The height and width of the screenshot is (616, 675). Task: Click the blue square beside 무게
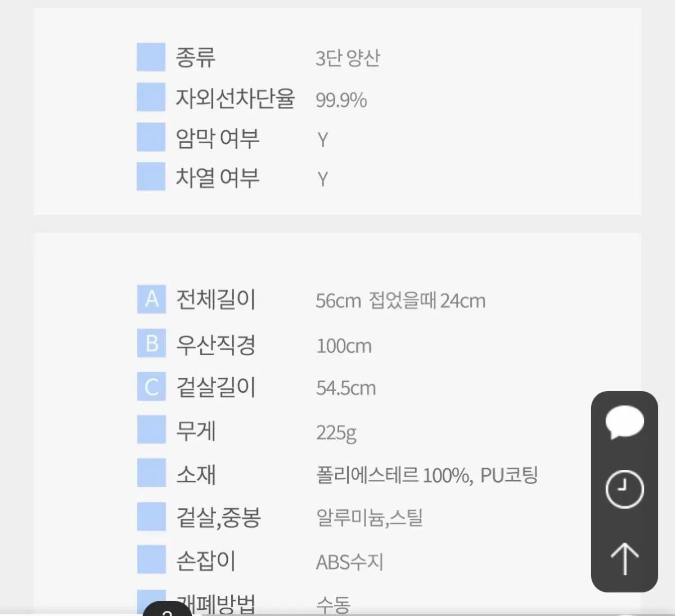click(x=151, y=430)
